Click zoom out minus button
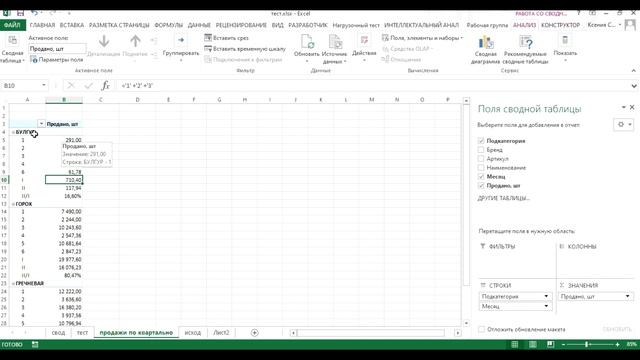 pos(563,344)
